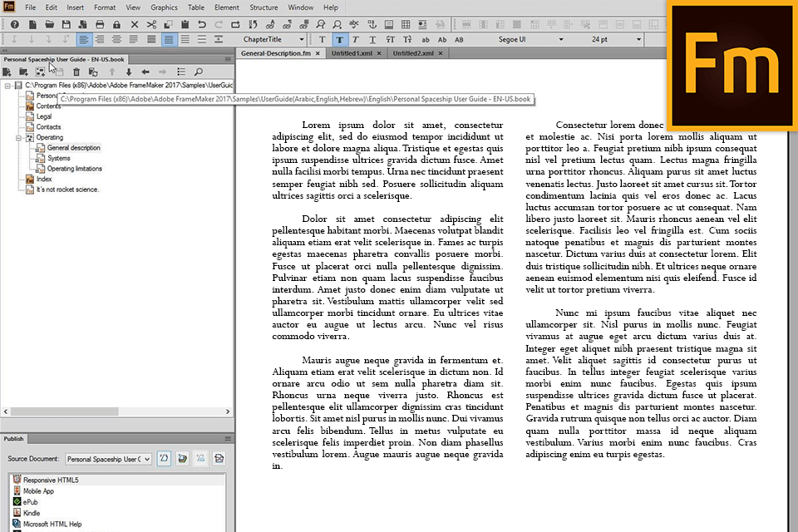
Task: Move book item down with down arrow
Action: [129, 71]
